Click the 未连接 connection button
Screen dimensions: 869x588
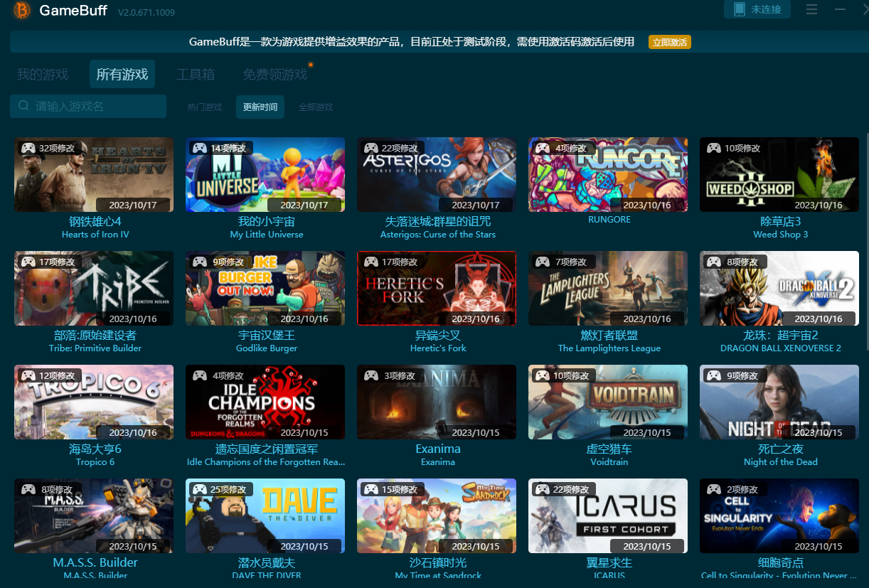coord(757,9)
